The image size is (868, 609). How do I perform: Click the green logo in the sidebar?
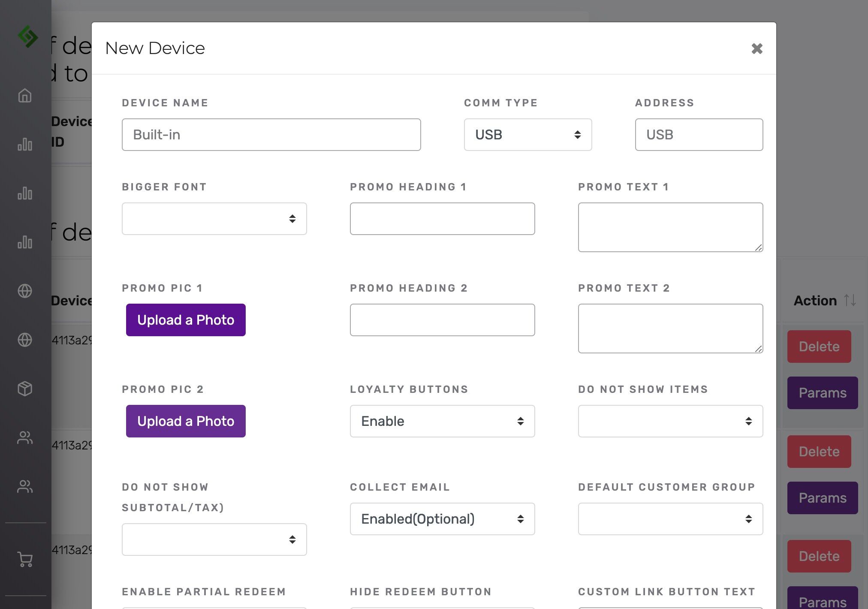[x=28, y=36]
